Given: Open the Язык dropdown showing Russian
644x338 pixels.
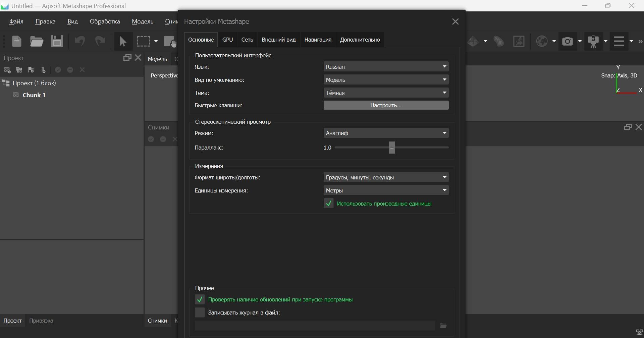Looking at the screenshot, I should coord(386,67).
